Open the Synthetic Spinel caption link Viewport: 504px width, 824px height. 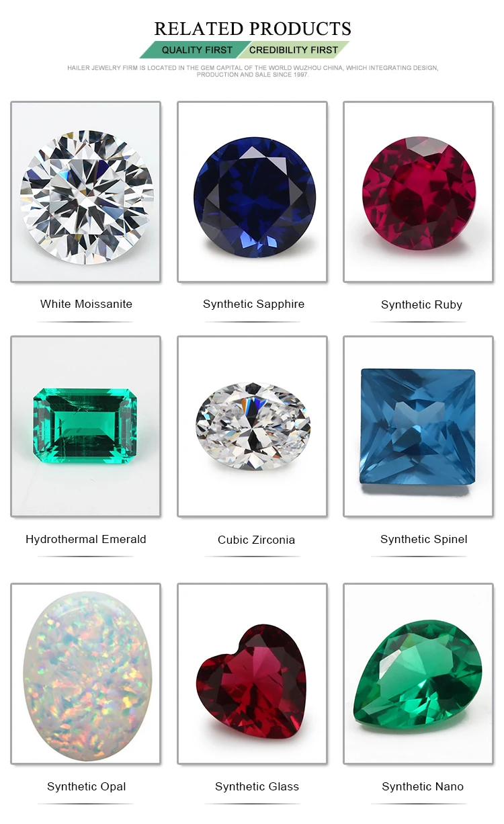coord(423,540)
